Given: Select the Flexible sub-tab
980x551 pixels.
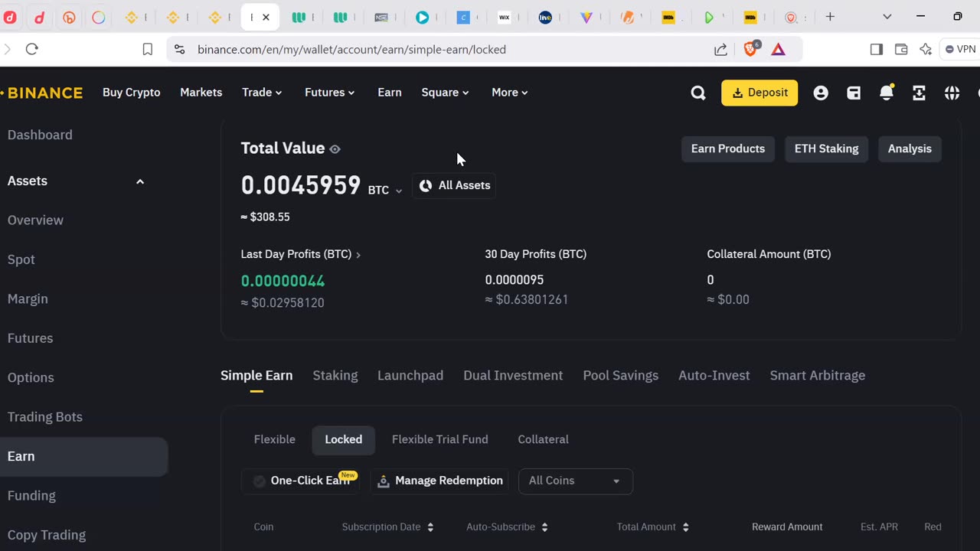Looking at the screenshot, I should coord(275,439).
